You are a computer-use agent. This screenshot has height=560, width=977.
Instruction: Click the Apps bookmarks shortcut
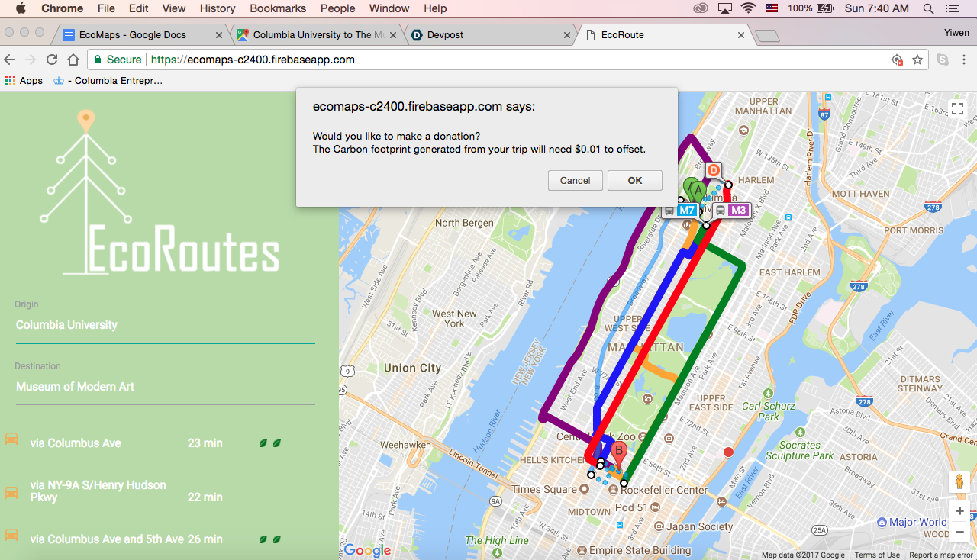(x=24, y=80)
